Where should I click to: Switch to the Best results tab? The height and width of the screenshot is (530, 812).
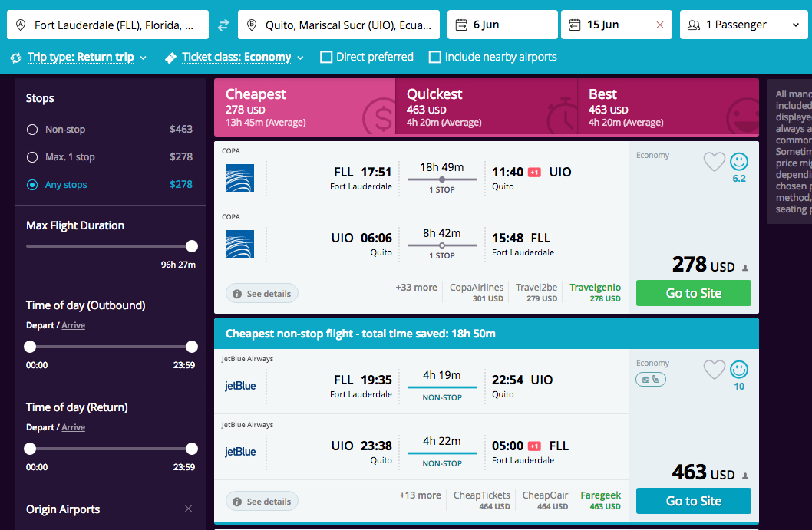(x=668, y=107)
